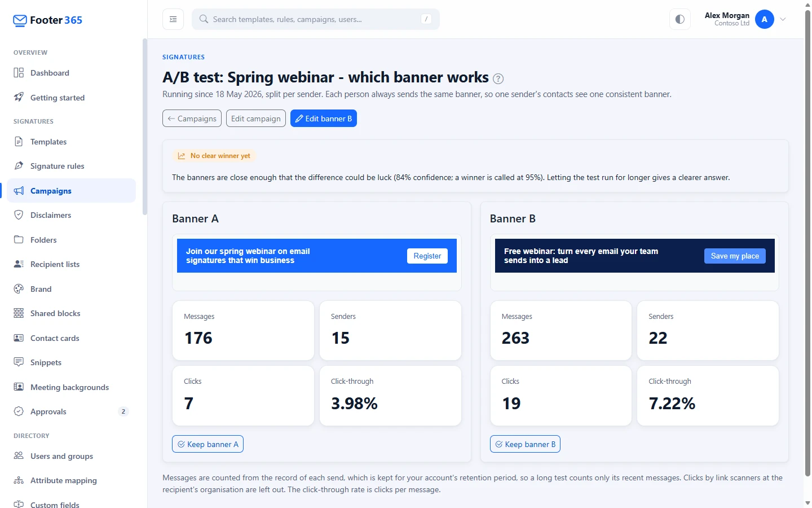Click the Folders folder icon

[x=19, y=239]
